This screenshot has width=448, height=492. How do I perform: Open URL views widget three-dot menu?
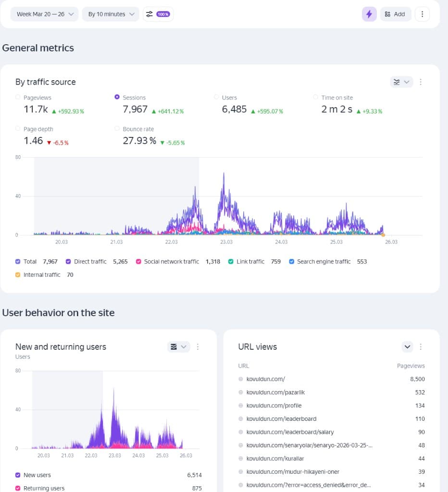[421, 347]
